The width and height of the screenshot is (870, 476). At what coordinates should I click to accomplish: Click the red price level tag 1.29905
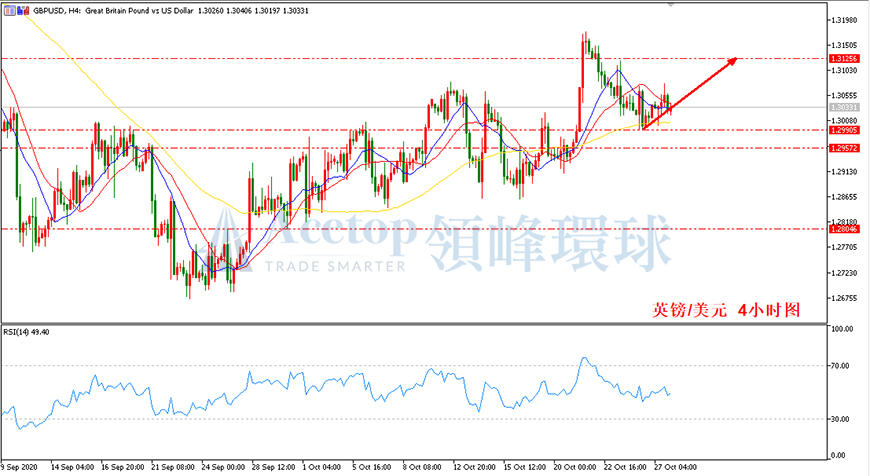844,130
